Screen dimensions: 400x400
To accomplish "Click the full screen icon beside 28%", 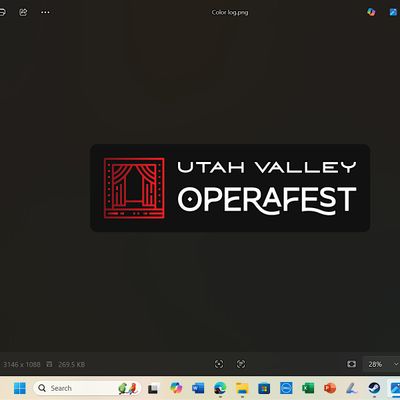I will click(352, 364).
